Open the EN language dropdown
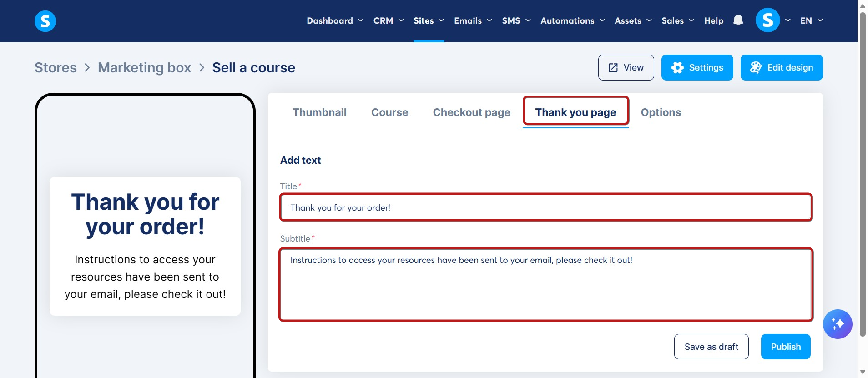The width and height of the screenshot is (868, 378). coord(812,20)
